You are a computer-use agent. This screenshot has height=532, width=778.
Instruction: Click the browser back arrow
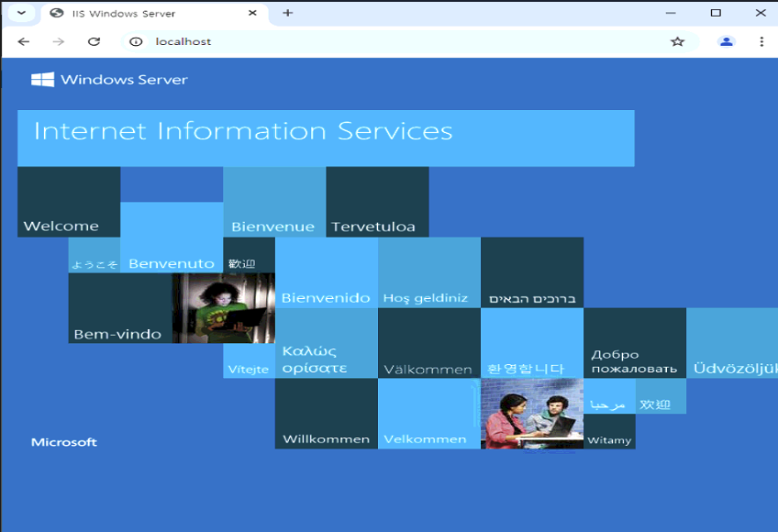(x=23, y=41)
